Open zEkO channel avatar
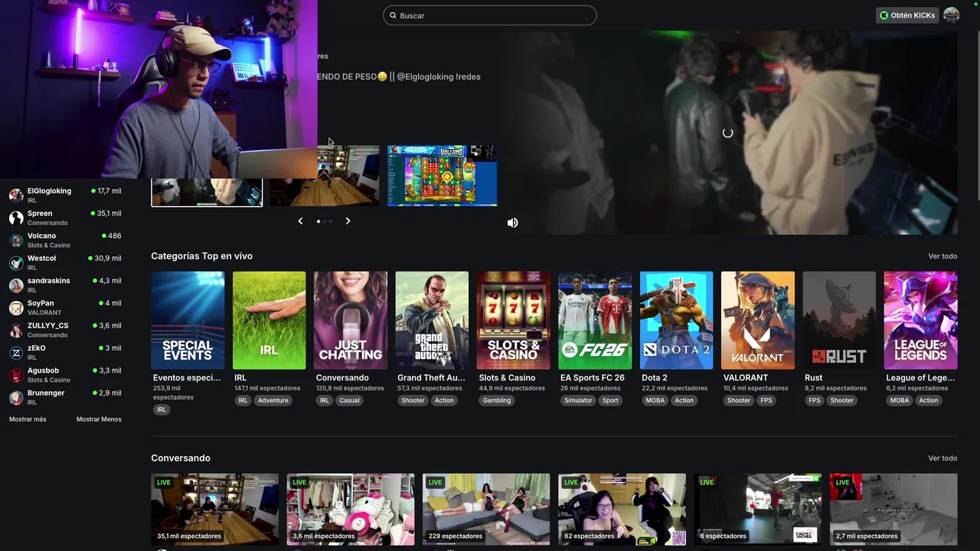Screen dimensions: 980x551 pyautogui.click(x=16, y=352)
